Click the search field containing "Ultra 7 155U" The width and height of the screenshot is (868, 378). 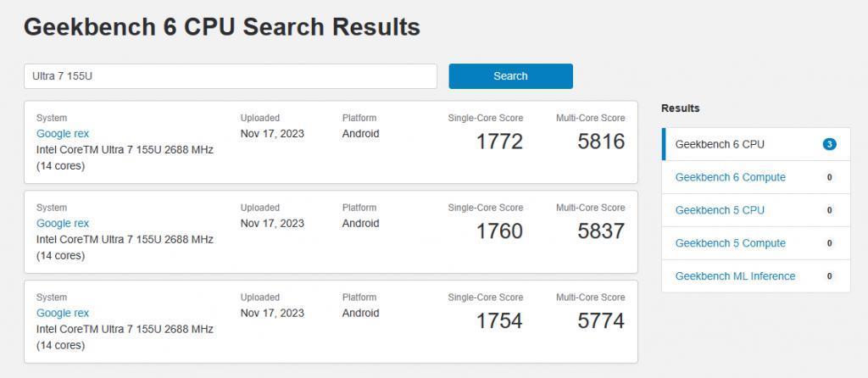(230, 76)
